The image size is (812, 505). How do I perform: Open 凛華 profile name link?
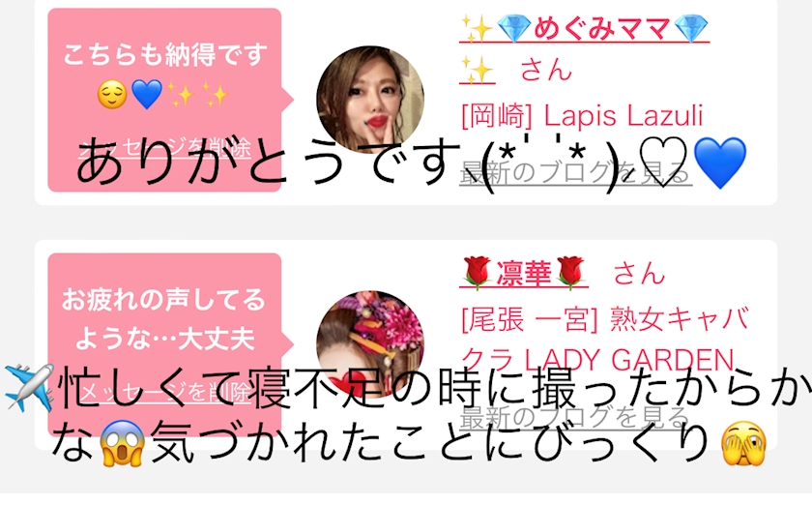click(524, 273)
